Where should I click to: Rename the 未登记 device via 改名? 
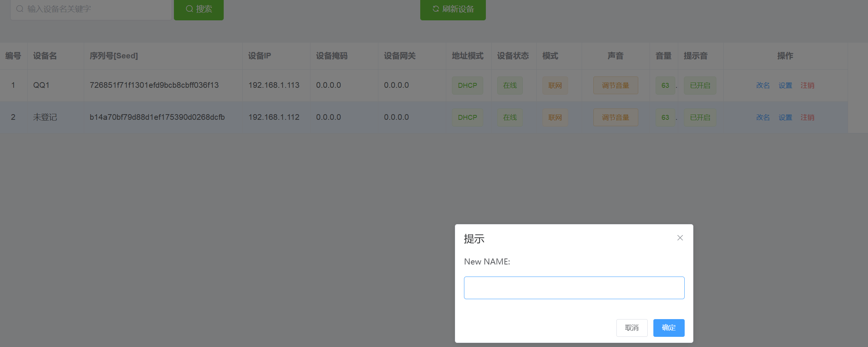coord(763,118)
